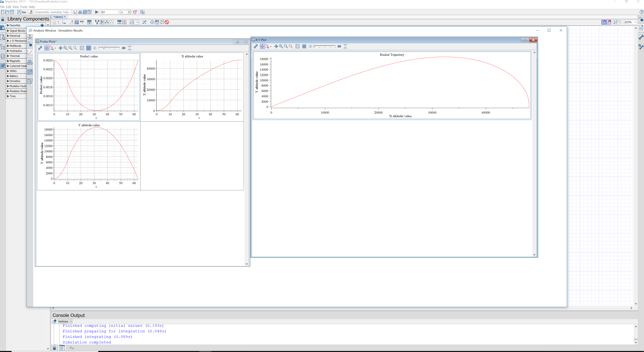The height and width of the screenshot is (352, 644).
Task: Zoom out on Probe Plots
Action: (70, 48)
